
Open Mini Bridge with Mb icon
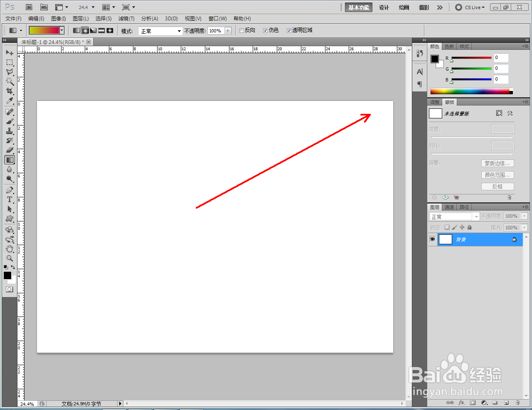click(x=44, y=7)
